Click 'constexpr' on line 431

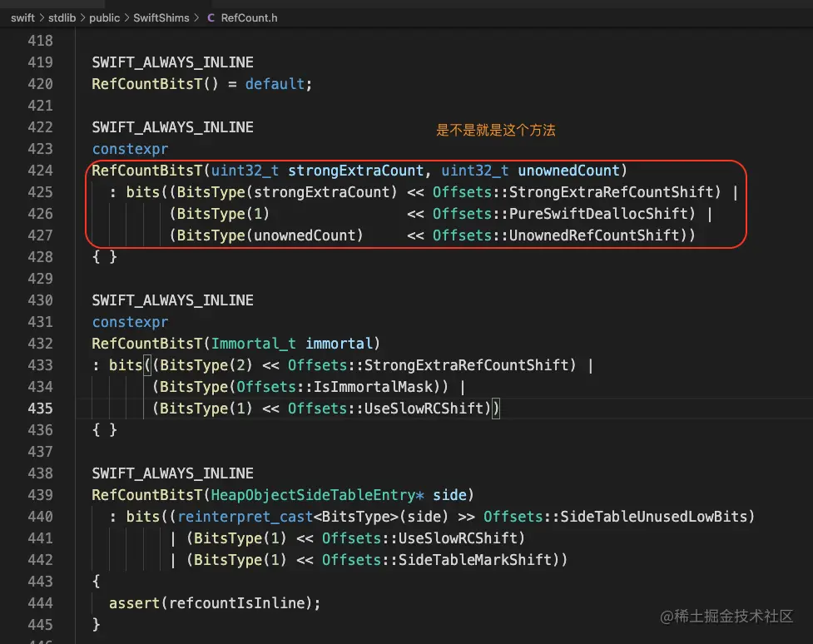130,322
